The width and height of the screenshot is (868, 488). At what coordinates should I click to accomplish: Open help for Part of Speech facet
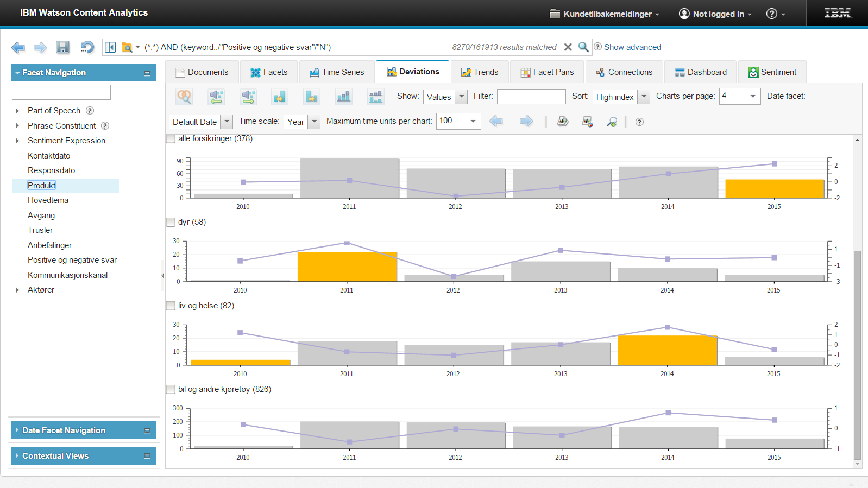click(x=90, y=111)
